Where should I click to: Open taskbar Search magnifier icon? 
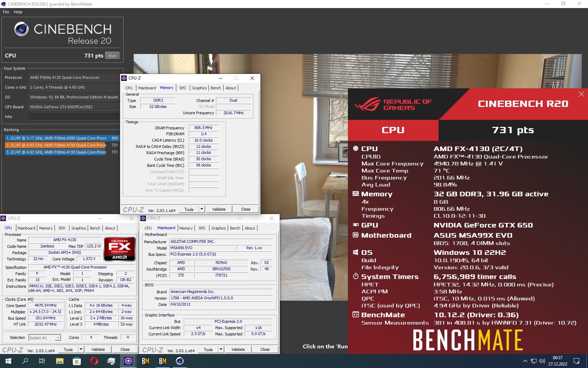[25, 361]
